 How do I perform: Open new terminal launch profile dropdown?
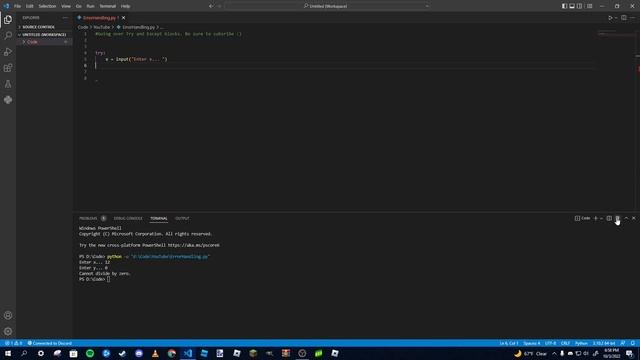pyautogui.click(x=601, y=218)
